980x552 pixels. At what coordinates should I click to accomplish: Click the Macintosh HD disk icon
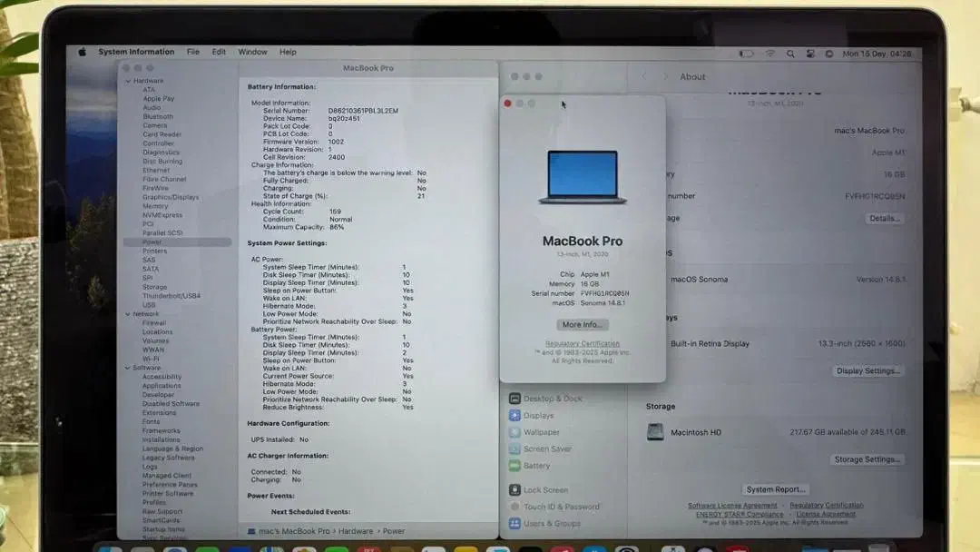656,432
